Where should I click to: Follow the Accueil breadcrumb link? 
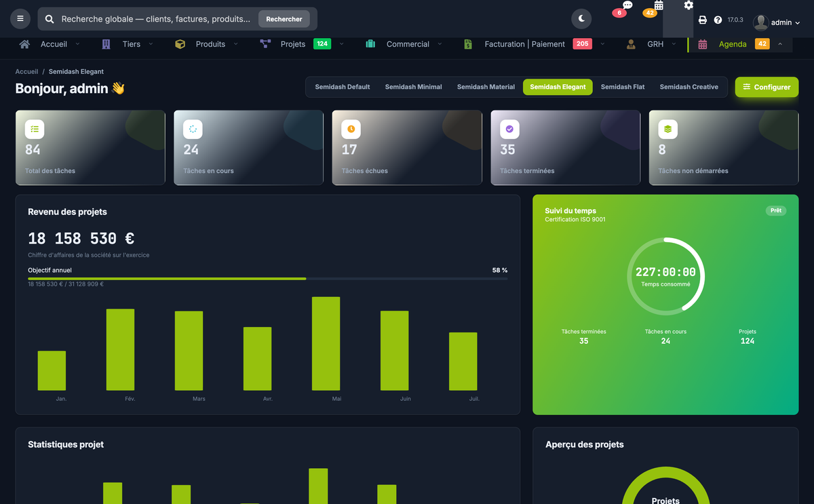tap(27, 71)
